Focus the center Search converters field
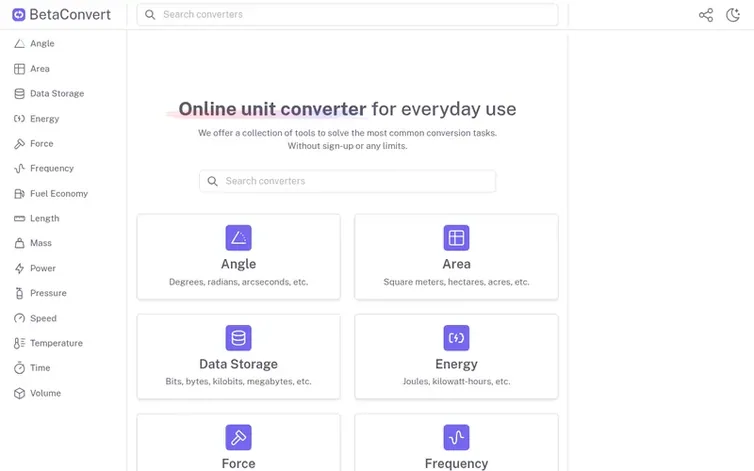Image resolution: width=754 pixels, height=471 pixels. coord(347,181)
